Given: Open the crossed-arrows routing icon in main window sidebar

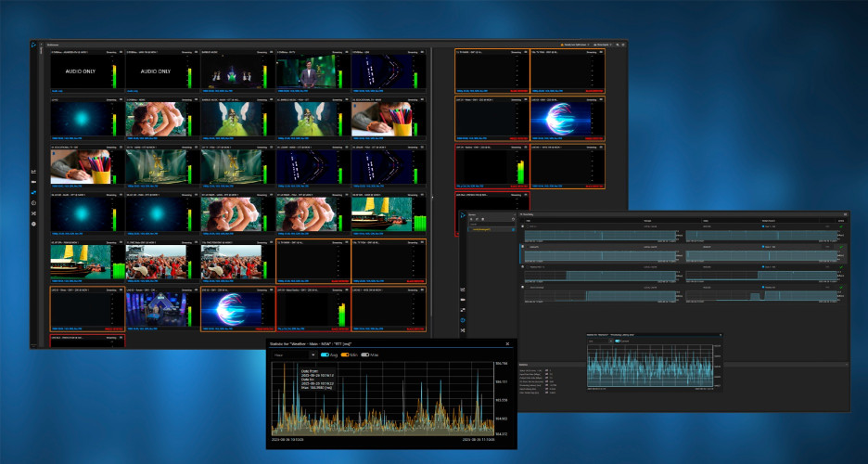Looking at the screenshot, I should pyautogui.click(x=33, y=213).
